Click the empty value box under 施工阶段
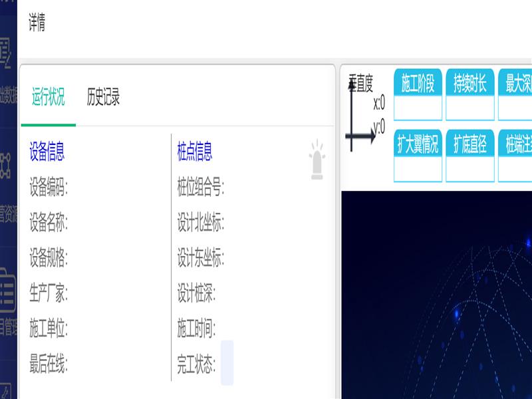Image resolution: width=532 pixels, height=399 pixels. [x=418, y=108]
